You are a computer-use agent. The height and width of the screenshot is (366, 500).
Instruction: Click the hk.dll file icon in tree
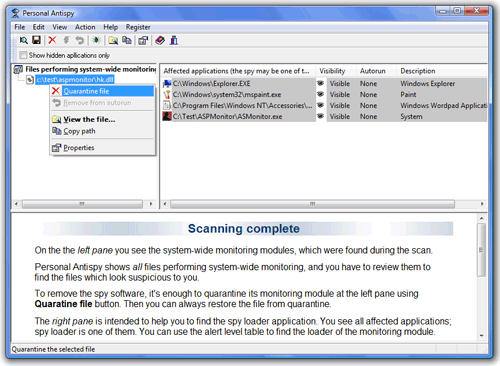(x=30, y=80)
